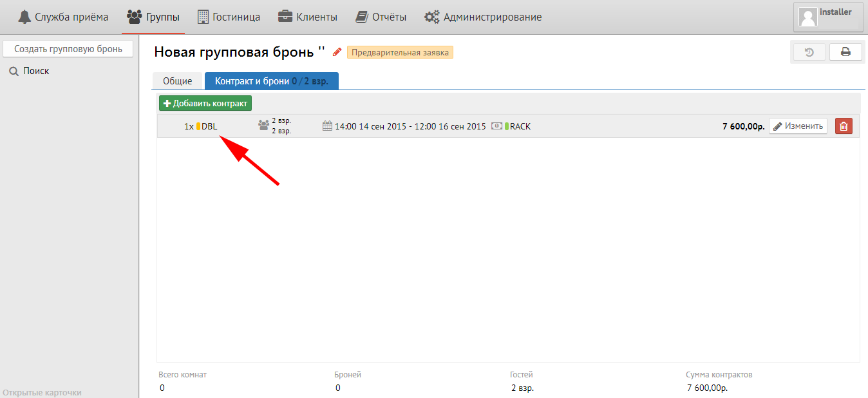Click the money icon before RACK
868x398 pixels.
[x=496, y=126]
